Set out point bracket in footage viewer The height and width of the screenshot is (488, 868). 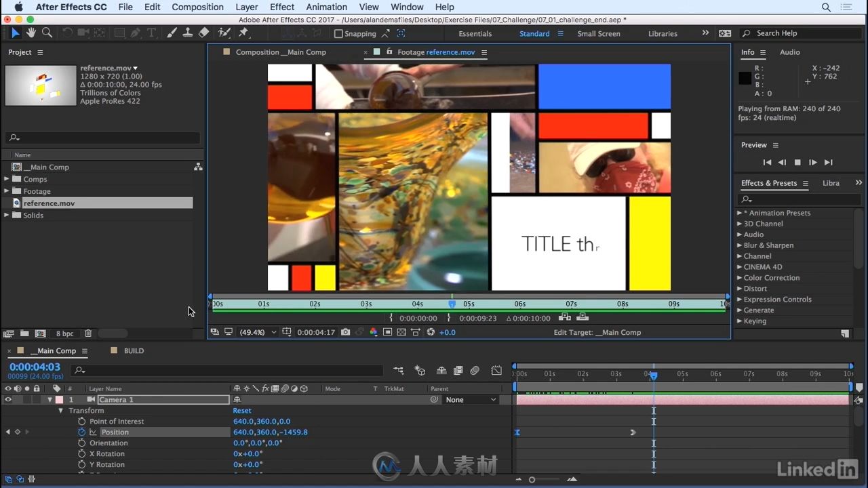[449, 318]
